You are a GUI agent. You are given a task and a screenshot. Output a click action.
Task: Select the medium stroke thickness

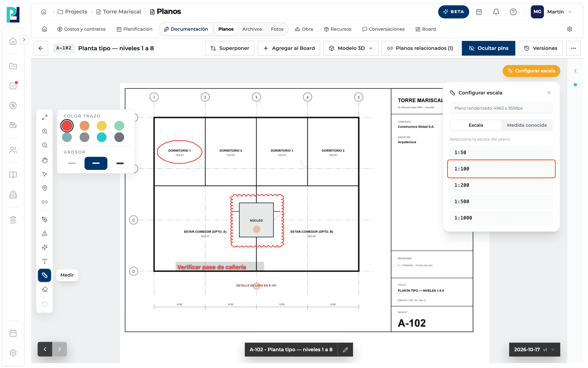(96, 163)
